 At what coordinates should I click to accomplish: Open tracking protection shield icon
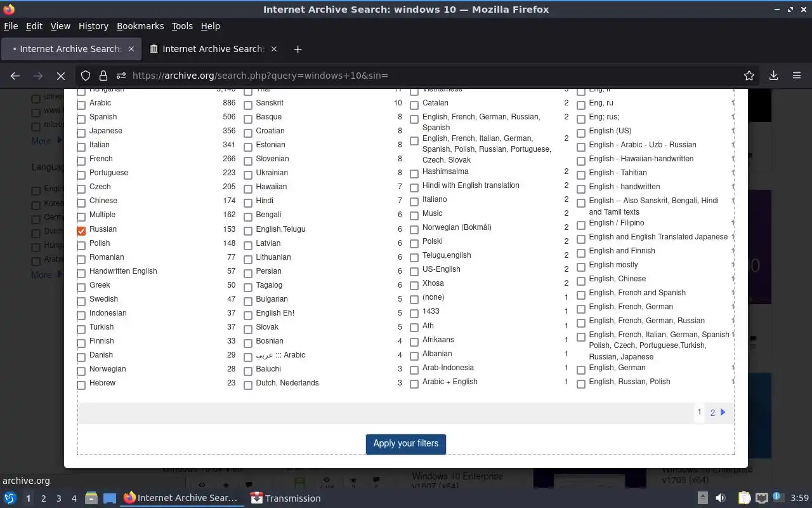coord(86,76)
